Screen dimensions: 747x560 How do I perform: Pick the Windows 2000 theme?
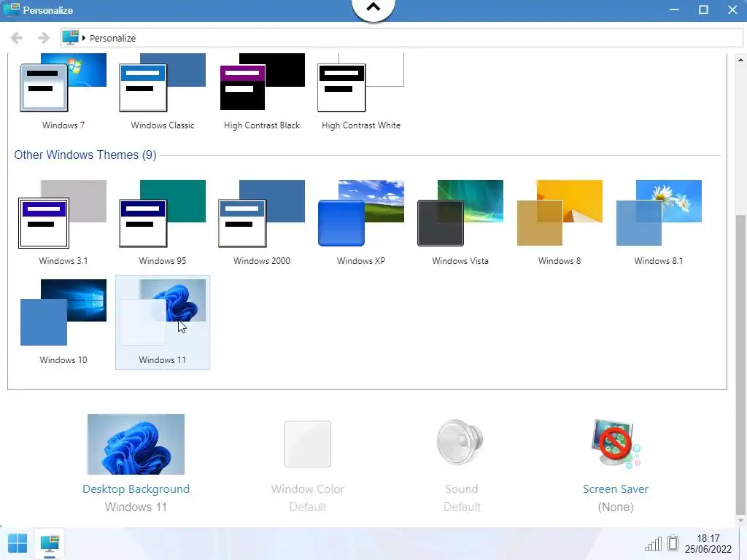click(x=262, y=214)
